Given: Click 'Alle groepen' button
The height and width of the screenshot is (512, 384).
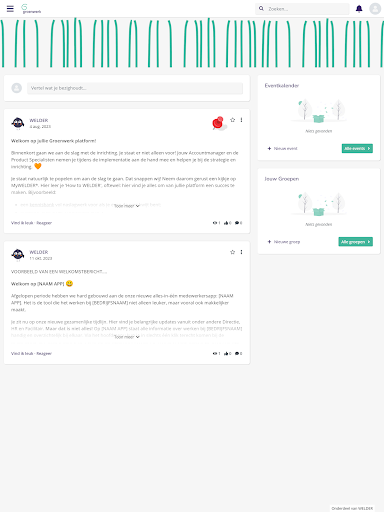Looking at the screenshot, I should click(355, 242).
